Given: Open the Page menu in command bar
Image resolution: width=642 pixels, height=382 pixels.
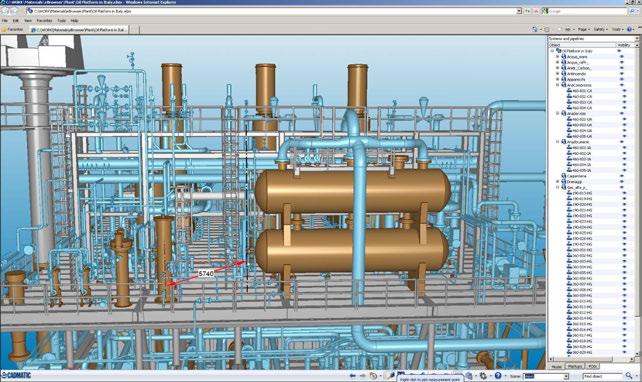Looking at the screenshot, I should coord(583,29).
